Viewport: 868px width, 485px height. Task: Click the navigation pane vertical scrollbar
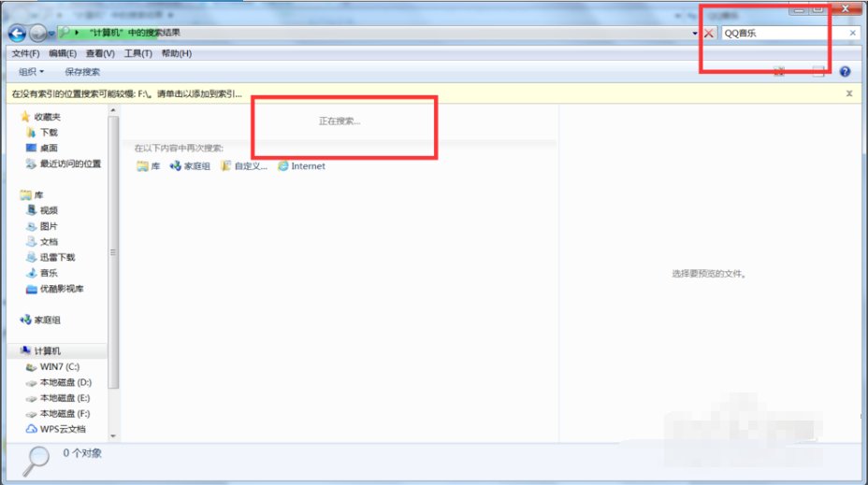(x=113, y=252)
